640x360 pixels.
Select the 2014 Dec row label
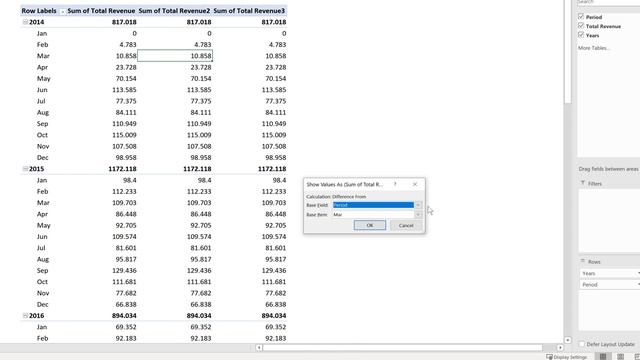click(42, 158)
